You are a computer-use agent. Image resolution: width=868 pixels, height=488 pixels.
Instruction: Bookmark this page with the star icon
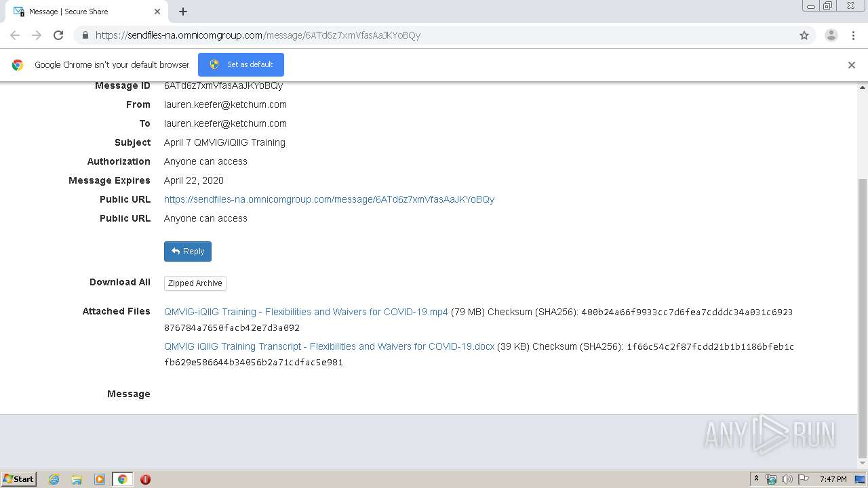point(804,35)
